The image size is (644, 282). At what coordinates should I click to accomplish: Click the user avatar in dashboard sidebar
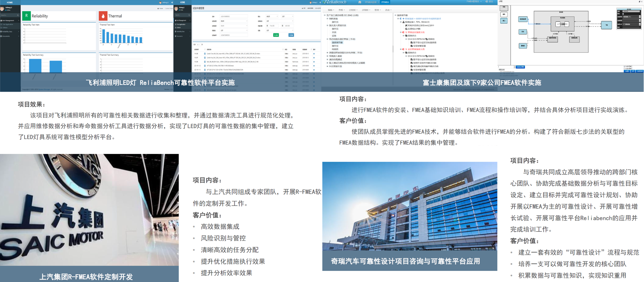point(2,9)
